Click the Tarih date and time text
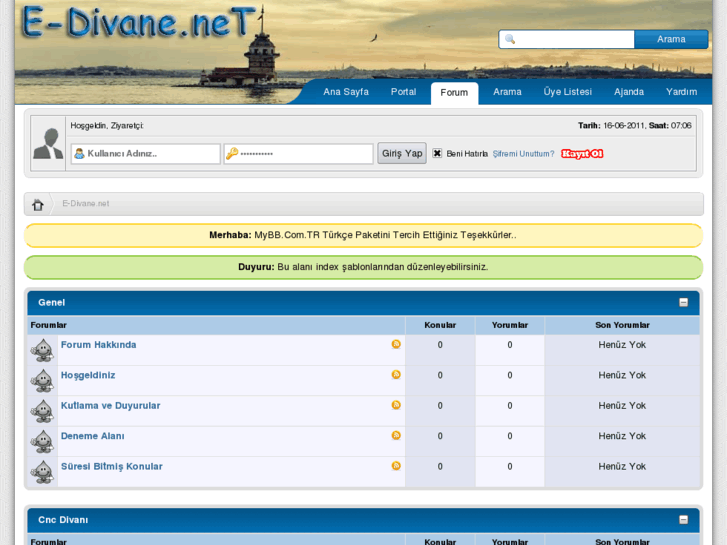This screenshot has height=545, width=727. tap(635, 125)
